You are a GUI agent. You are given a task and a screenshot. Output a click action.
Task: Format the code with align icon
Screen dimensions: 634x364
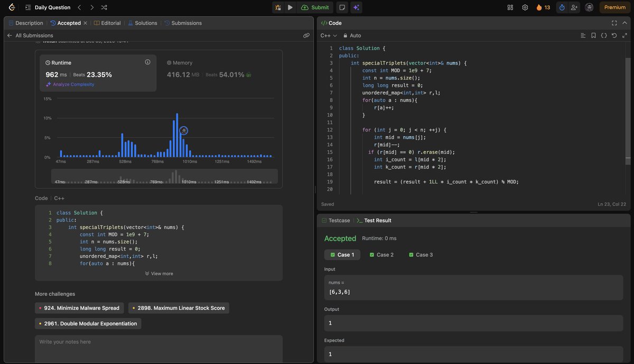click(x=583, y=35)
